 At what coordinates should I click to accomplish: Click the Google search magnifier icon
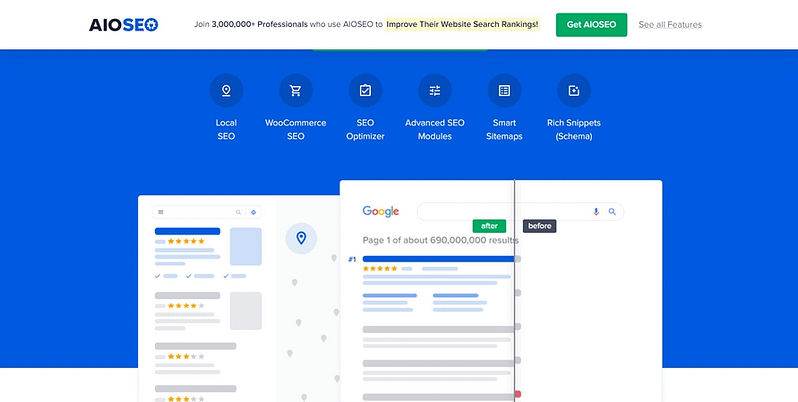pos(612,211)
